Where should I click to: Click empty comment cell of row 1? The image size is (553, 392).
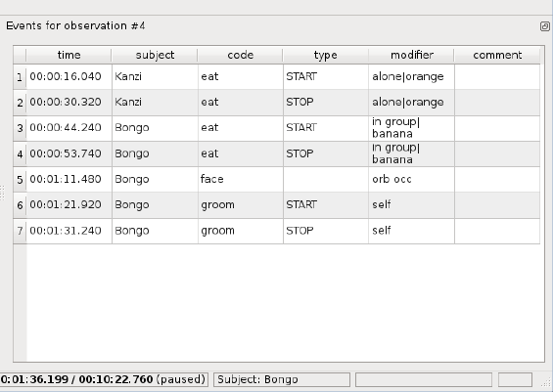(497, 77)
